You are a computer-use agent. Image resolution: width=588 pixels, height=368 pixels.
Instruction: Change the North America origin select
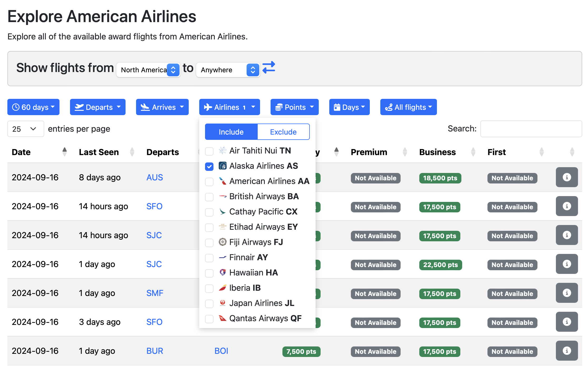[x=148, y=70]
